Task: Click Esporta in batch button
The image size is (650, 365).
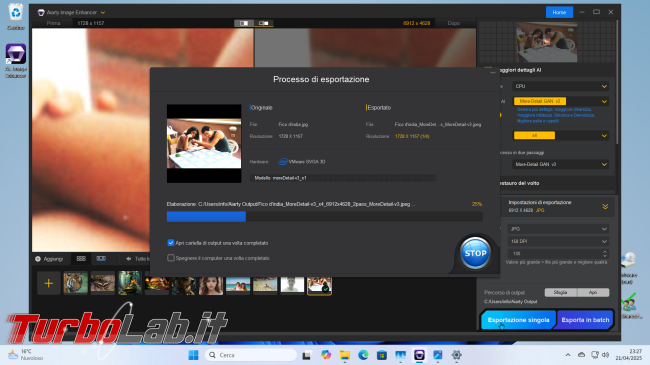Action: point(585,320)
